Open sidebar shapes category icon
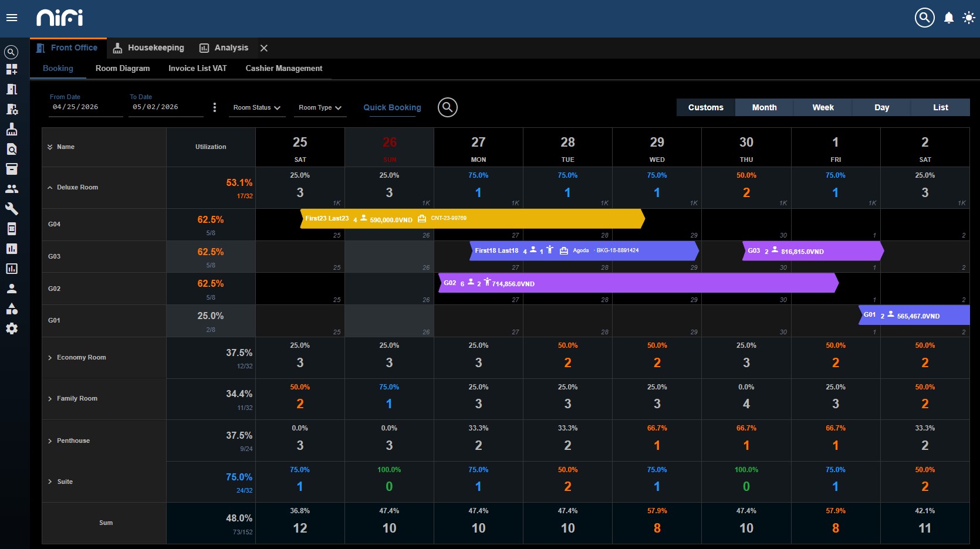Image resolution: width=980 pixels, height=549 pixels. coord(12,309)
